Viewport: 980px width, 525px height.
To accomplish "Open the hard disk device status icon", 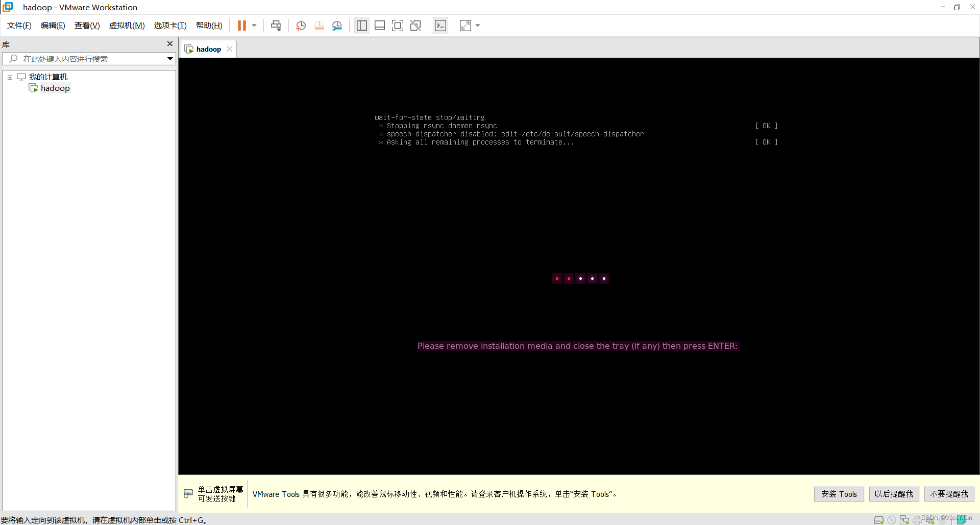I will 879,520.
